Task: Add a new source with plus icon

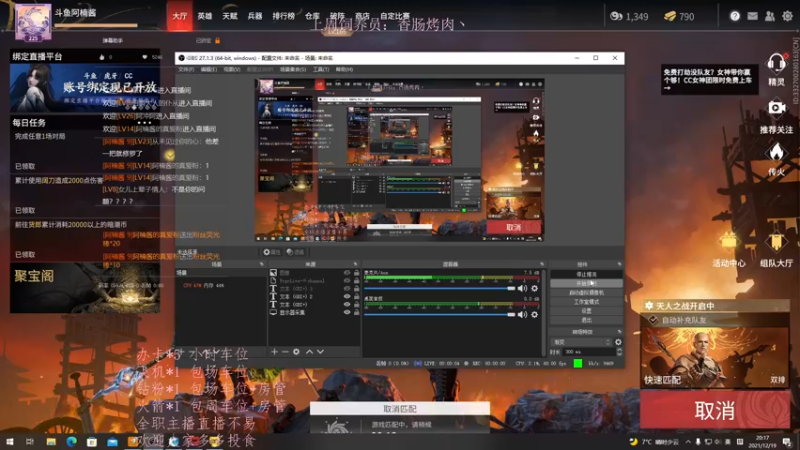Action: click(274, 352)
